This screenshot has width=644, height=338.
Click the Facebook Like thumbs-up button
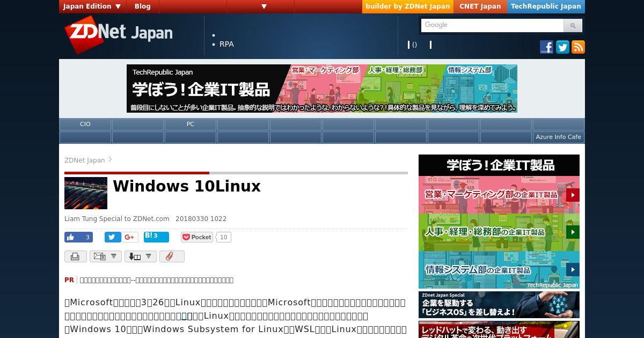point(78,237)
